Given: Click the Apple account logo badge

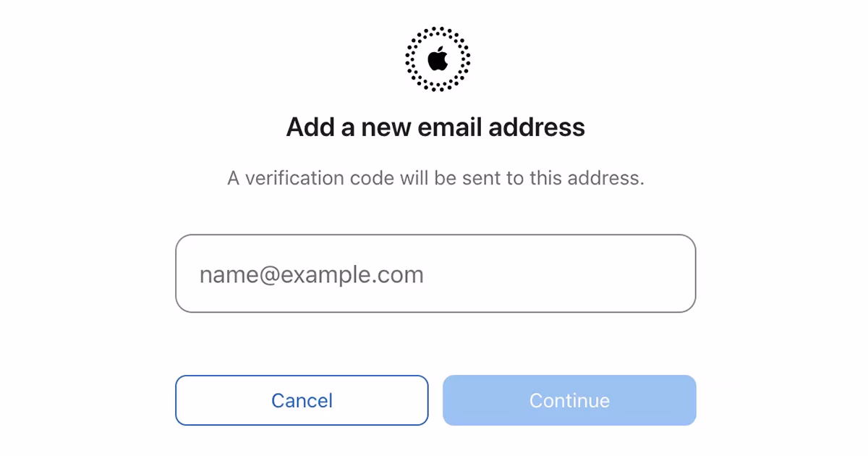Looking at the screenshot, I should click(x=438, y=59).
